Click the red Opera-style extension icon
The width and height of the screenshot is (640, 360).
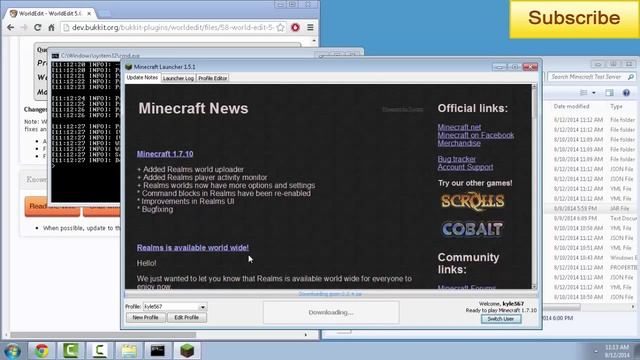296,28
